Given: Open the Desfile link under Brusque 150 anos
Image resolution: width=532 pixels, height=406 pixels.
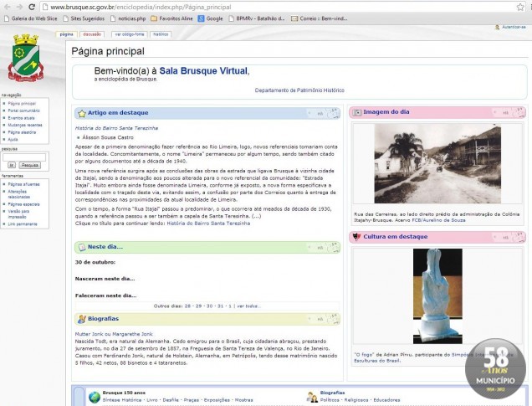Looking at the screenshot, I should tap(171, 400).
